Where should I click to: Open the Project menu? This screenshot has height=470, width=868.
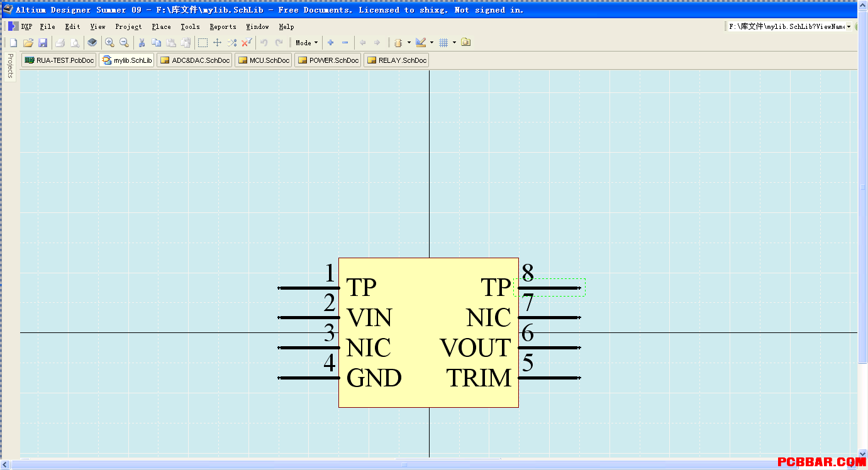pos(128,26)
